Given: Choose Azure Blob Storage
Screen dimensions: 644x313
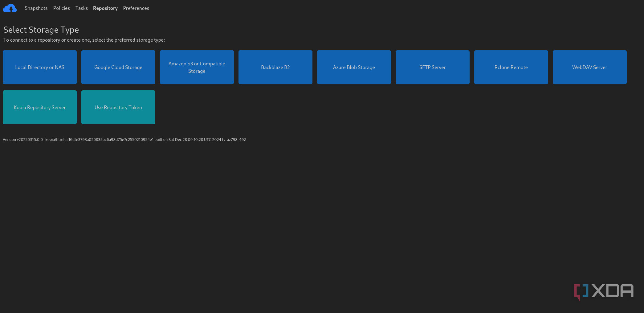Looking at the screenshot, I should click(354, 67).
